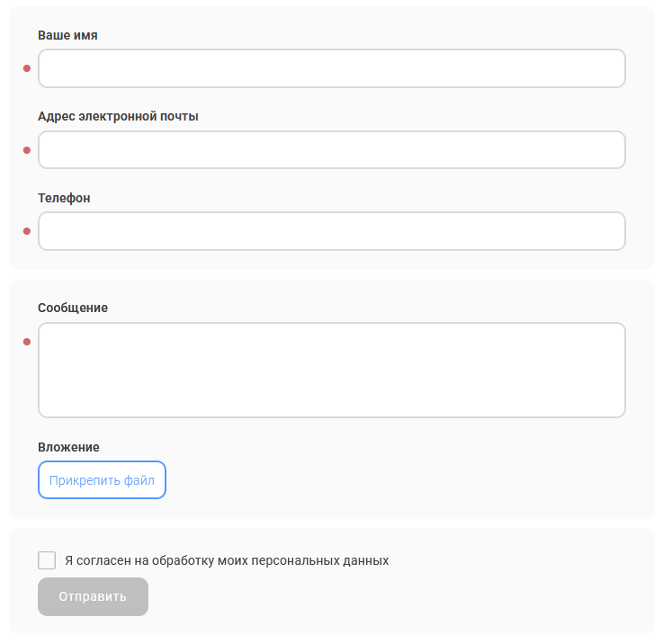Click the red required dot beside phone field
The height and width of the screenshot is (644, 663).
pos(27,231)
